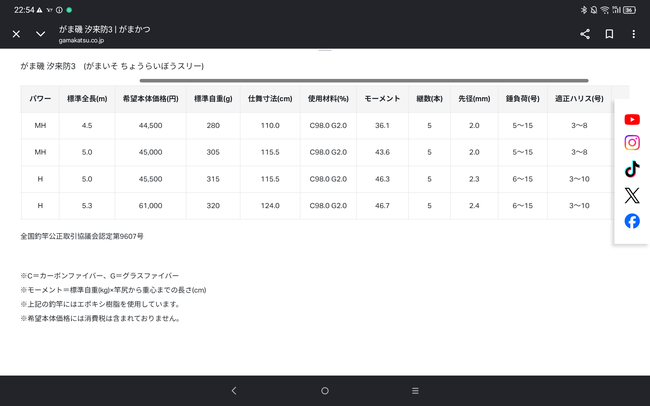Click the moment cell 46.3

tap(382, 179)
